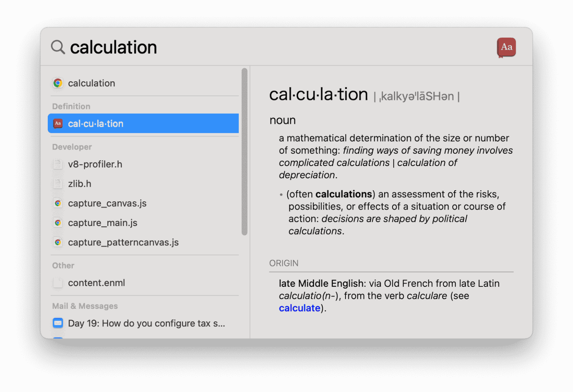573x392 pixels.
Task: Click the header file icon beside zlib.h
Action: tap(58, 184)
